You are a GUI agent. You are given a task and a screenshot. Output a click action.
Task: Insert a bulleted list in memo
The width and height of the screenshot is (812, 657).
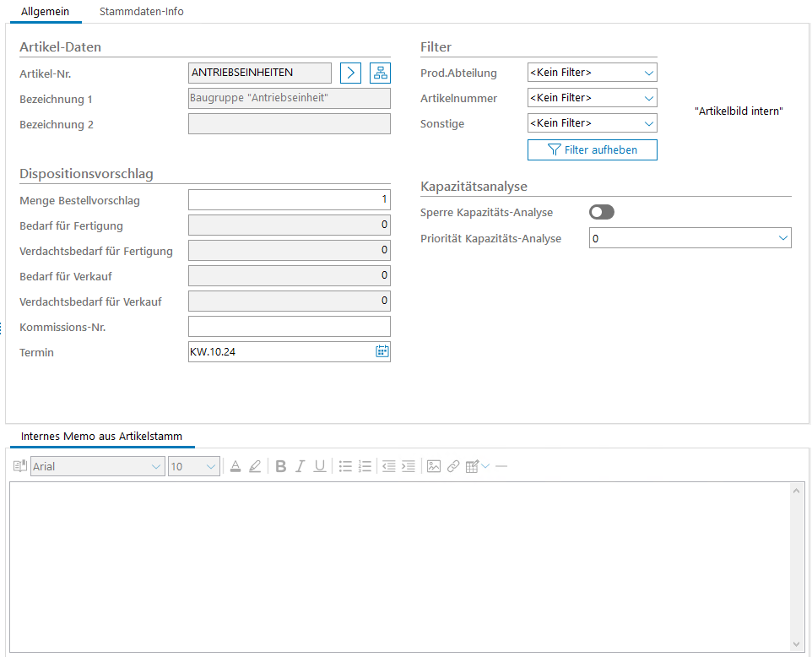pos(345,466)
